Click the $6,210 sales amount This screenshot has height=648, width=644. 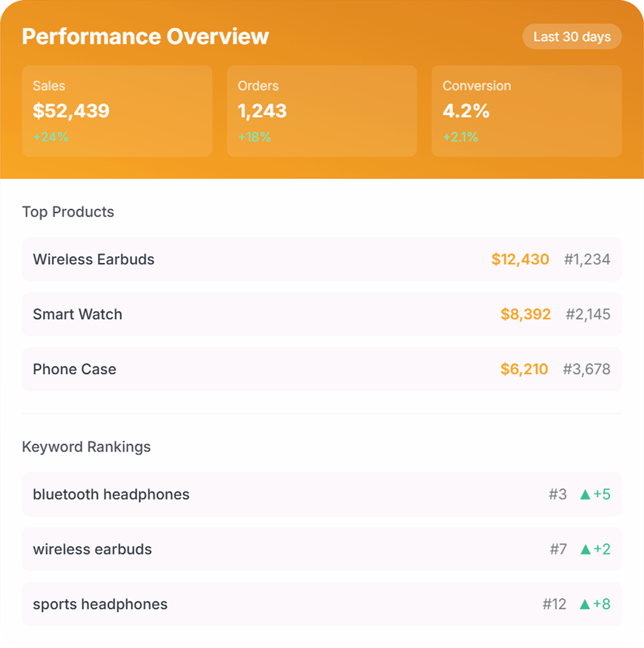pos(524,369)
